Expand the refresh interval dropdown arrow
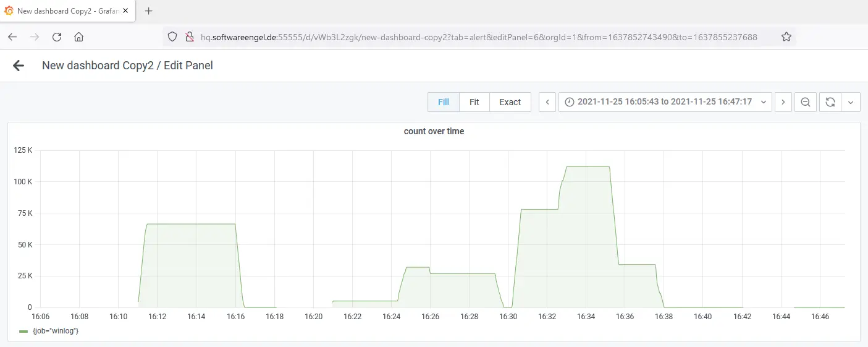 click(851, 102)
